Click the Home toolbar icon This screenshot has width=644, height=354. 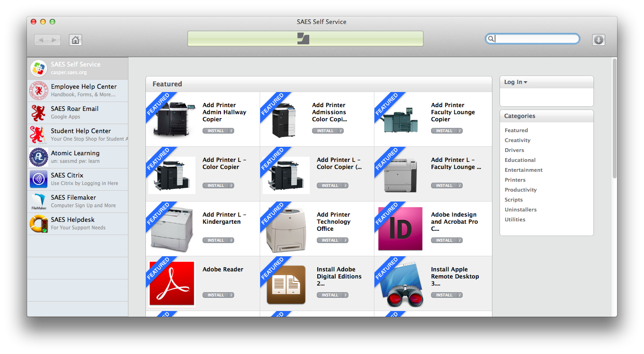[76, 40]
